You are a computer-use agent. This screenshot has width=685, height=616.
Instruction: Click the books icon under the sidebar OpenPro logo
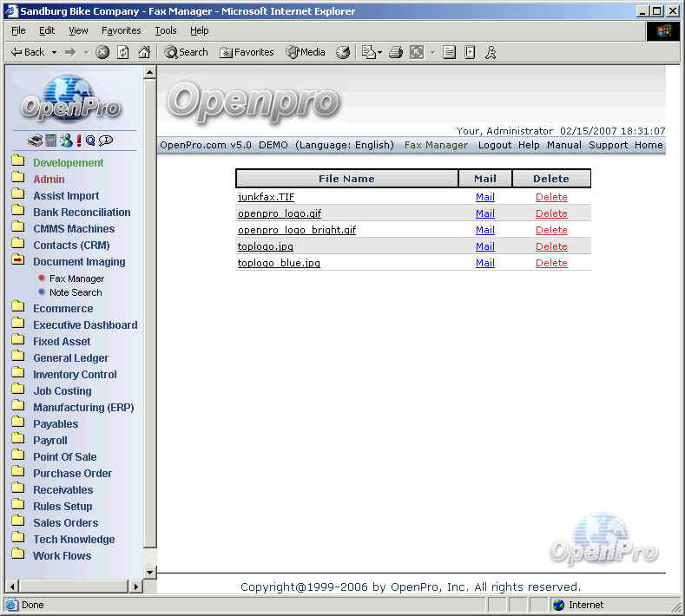click(35, 141)
